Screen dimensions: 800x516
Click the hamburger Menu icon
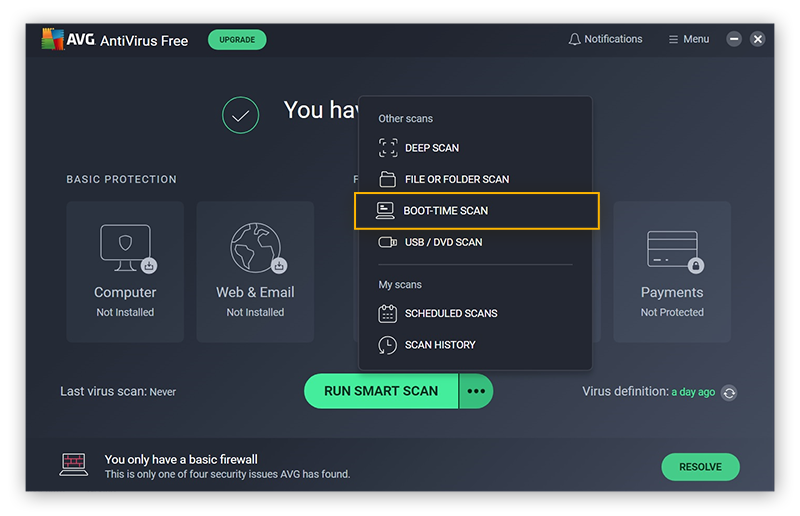pos(673,39)
